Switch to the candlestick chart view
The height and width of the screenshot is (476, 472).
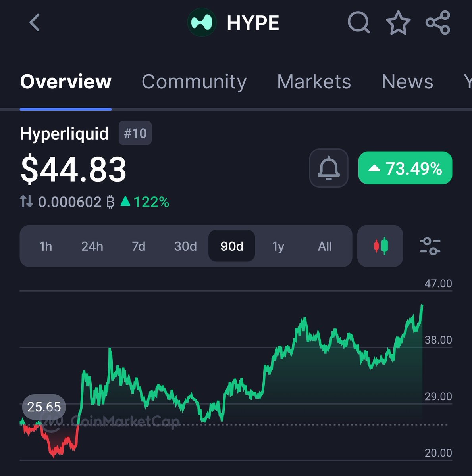coord(380,246)
